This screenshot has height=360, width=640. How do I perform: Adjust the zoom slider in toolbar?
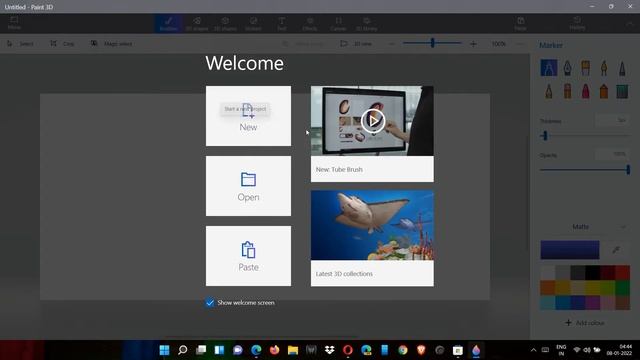[433, 43]
